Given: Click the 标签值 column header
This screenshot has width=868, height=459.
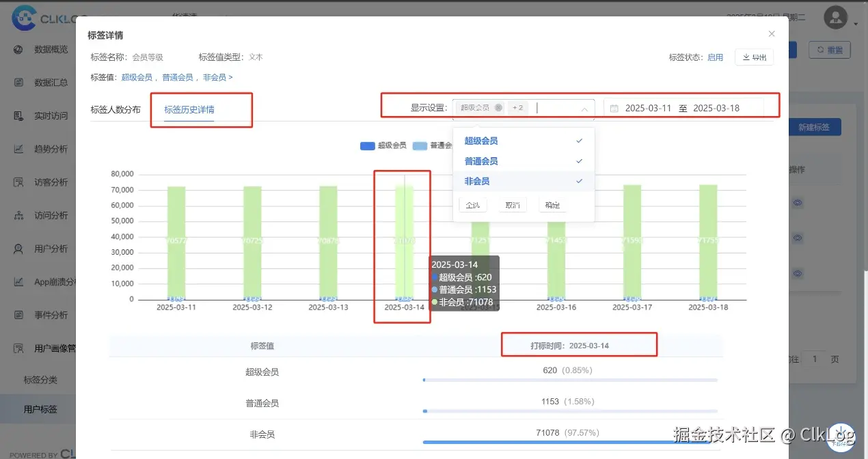Looking at the screenshot, I should (262, 346).
